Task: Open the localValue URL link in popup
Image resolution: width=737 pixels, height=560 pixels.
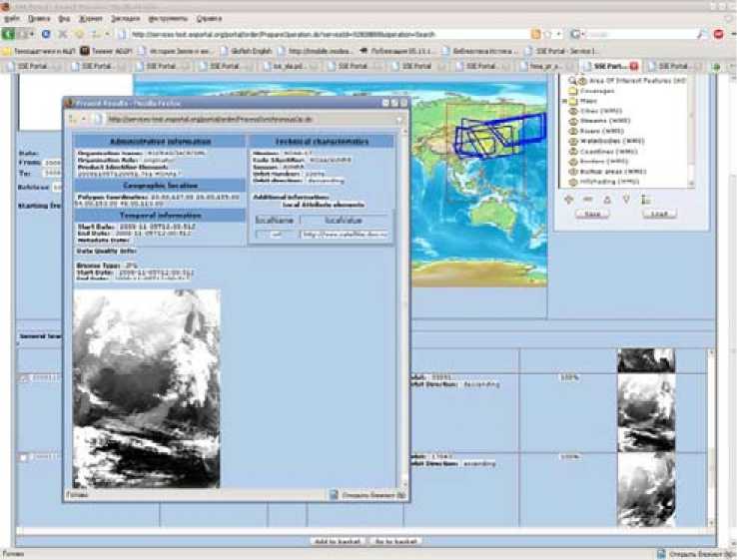Action: click(x=345, y=234)
